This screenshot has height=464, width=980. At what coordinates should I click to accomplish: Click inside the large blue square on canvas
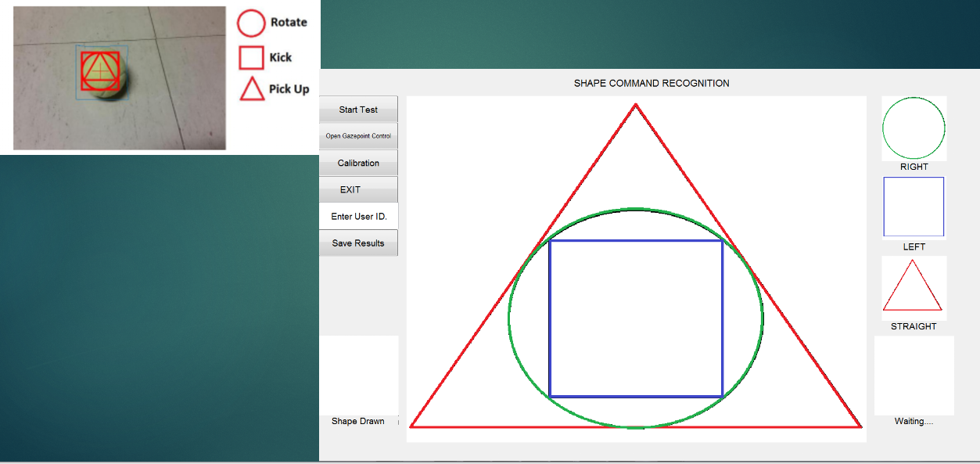pos(636,318)
